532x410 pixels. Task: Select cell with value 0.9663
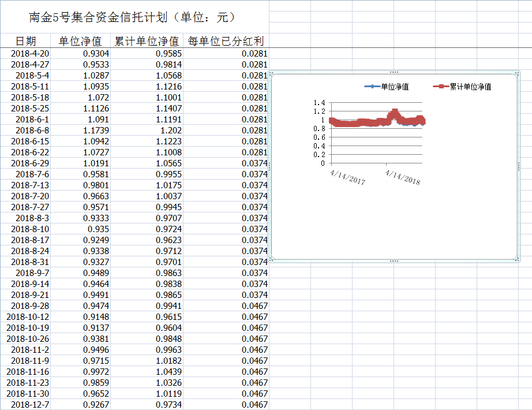click(x=80, y=196)
